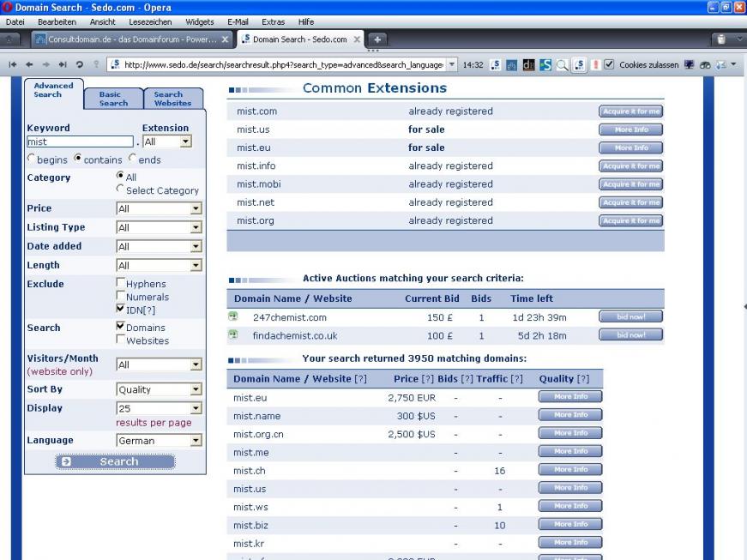The image size is (747, 560).
Task: Click the auction icon beside findachemist.co.uk
Action: [233, 334]
